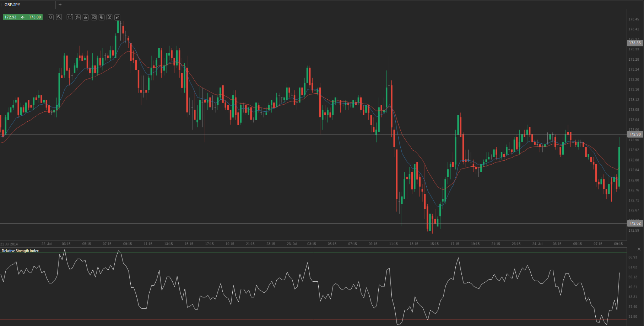
Task: Select the 173.35 price level marker
Action: [x=635, y=43]
